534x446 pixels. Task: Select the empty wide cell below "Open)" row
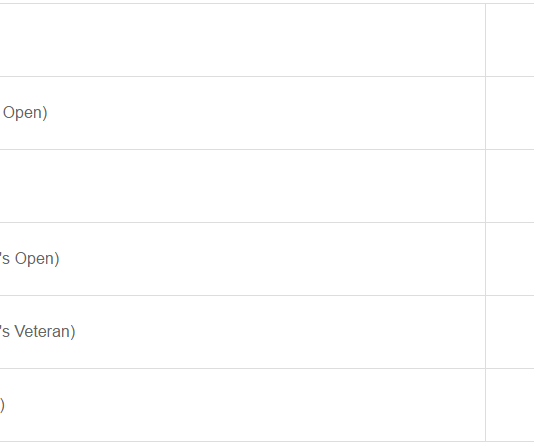[x=242, y=186]
